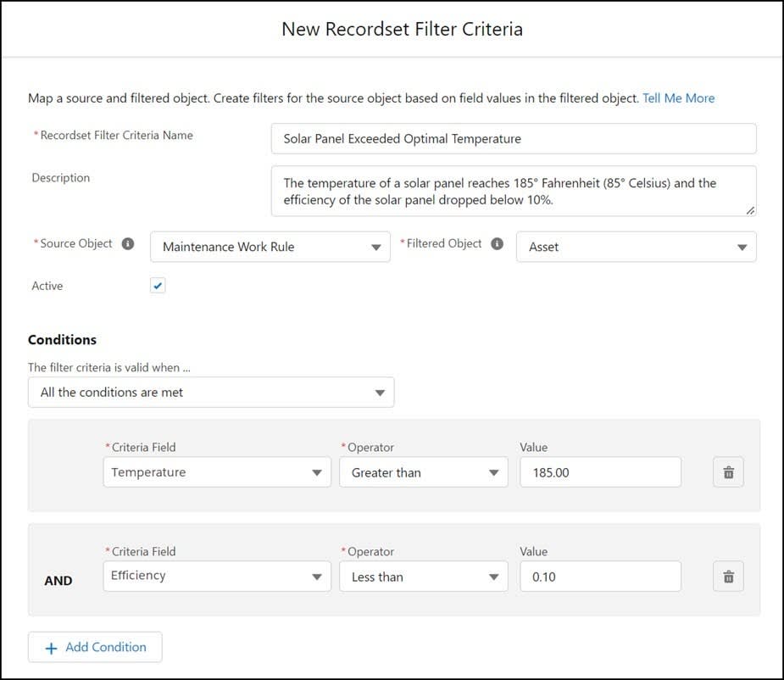Click the plus icon of Add Condition

(51, 648)
